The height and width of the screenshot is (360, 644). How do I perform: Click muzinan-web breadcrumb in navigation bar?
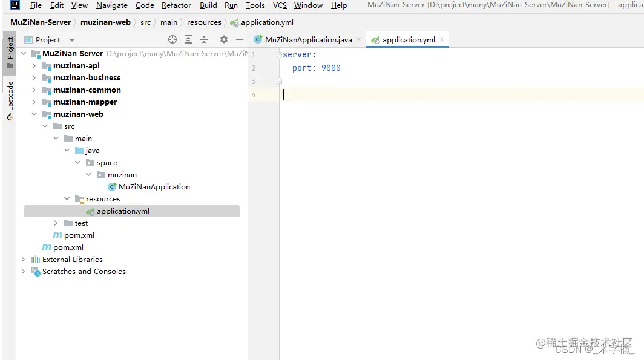click(x=105, y=22)
